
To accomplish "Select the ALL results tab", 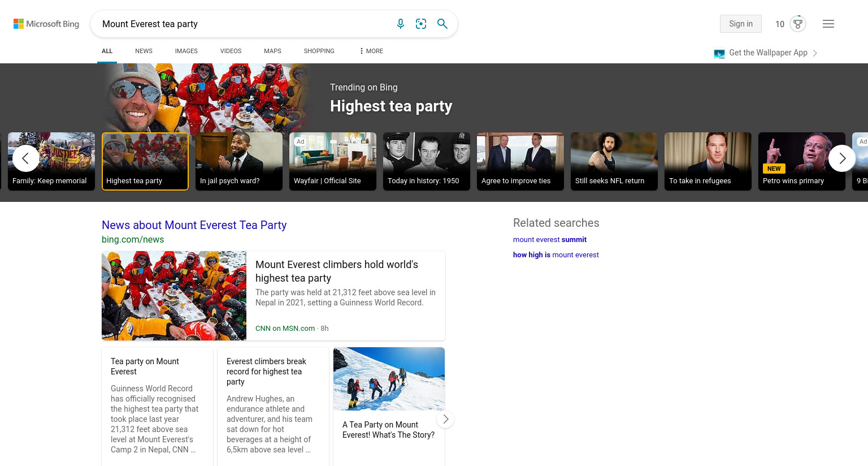I will pyautogui.click(x=107, y=51).
